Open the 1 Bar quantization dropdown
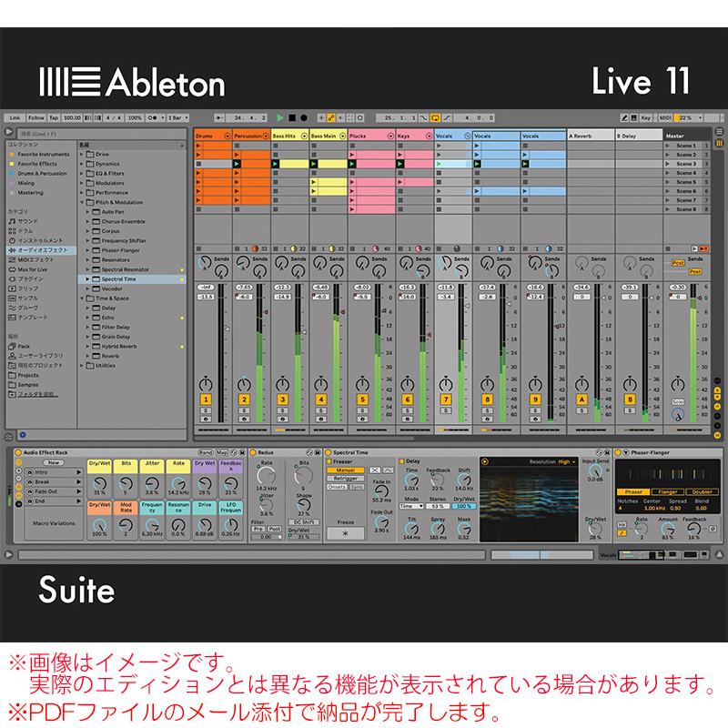Image resolution: width=728 pixels, height=728 pixels. pos(177,118)
